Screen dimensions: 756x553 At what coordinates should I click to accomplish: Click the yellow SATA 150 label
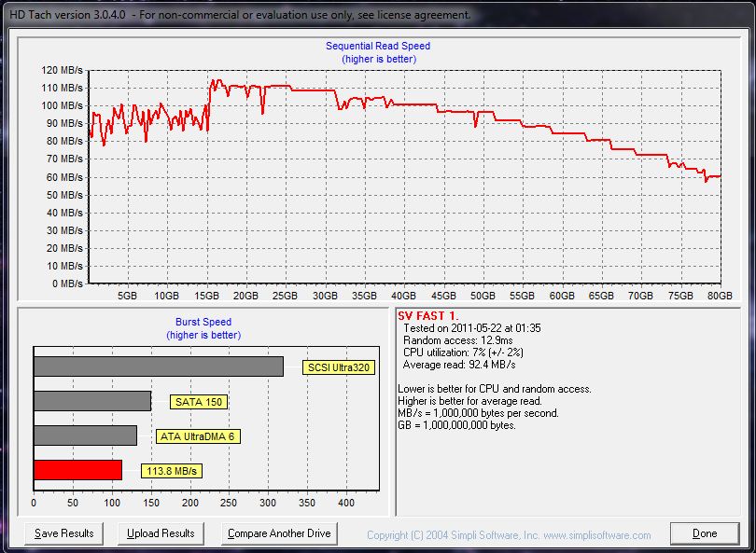click(x=199, y=402)
